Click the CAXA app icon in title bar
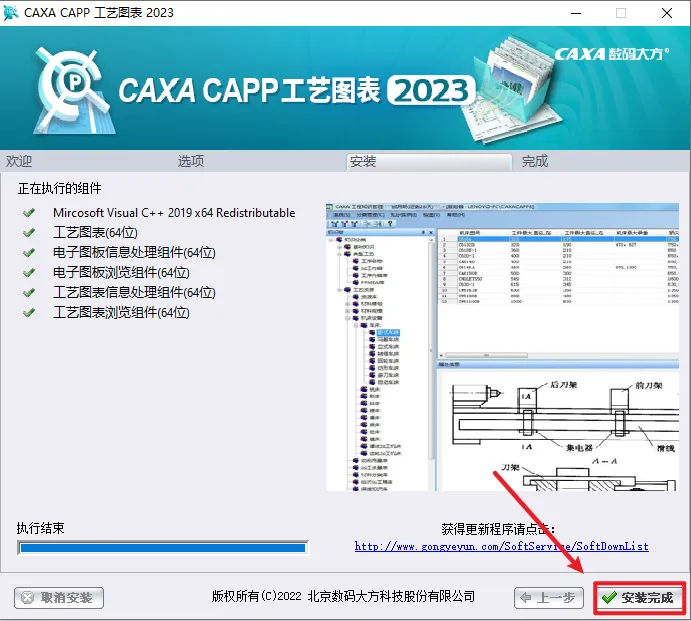Viewport: 691px width, 621px height. [x=11, y=13]
